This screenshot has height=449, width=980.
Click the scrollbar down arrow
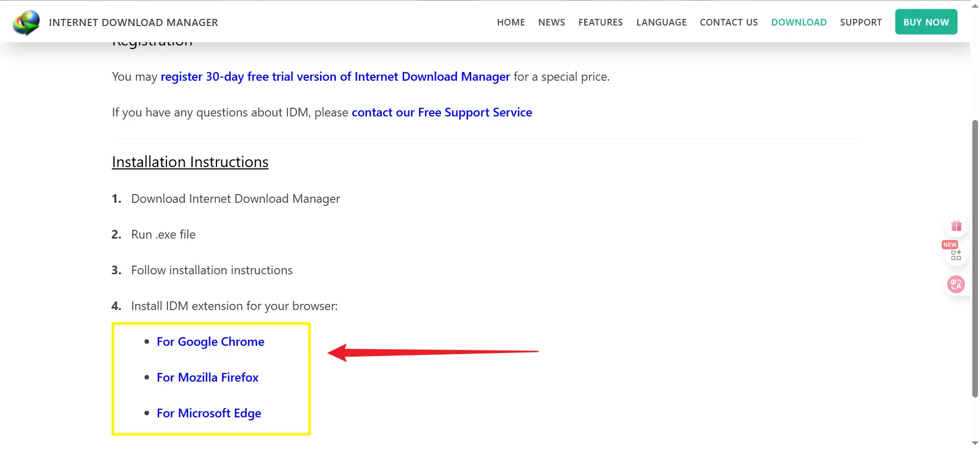pos(975,443)
